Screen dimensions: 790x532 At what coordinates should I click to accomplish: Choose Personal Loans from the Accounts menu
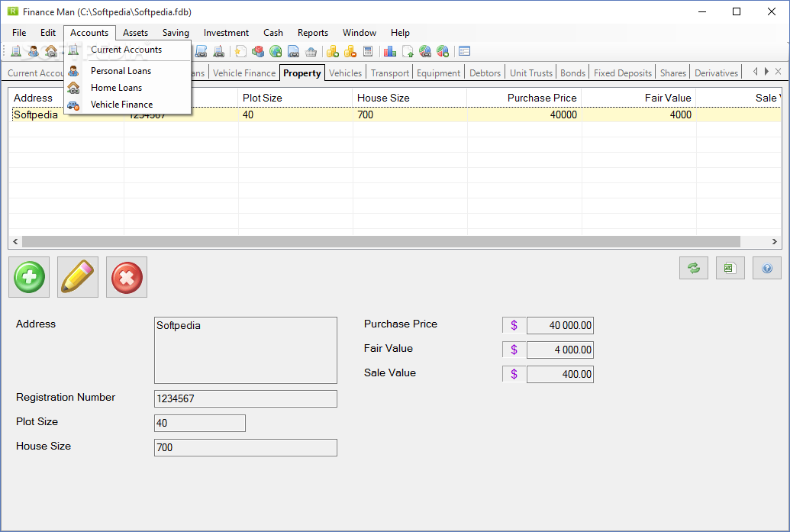click(x=127, y=71)
